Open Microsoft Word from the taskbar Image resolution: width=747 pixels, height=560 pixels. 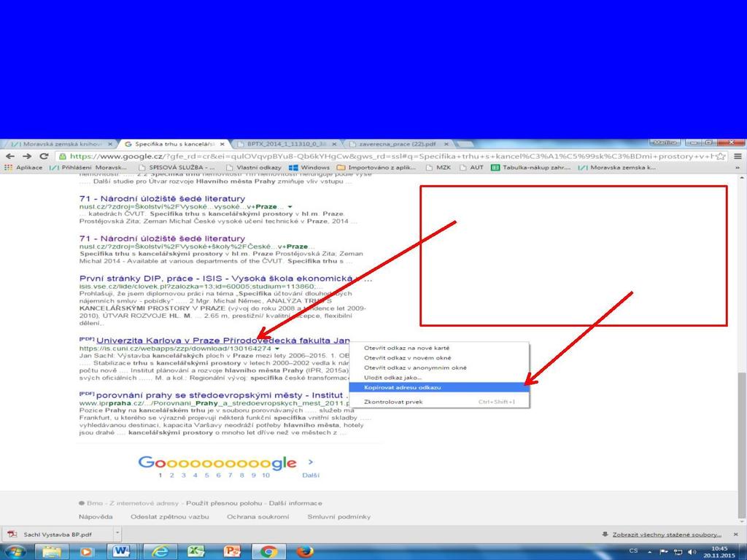click(x=122, y=551)
